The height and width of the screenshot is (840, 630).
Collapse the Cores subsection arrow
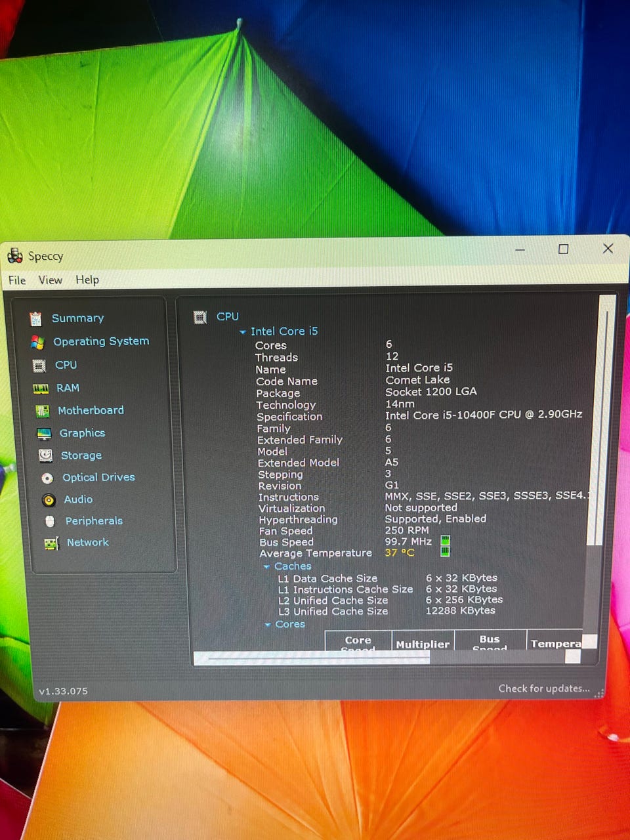pos(268,625)
